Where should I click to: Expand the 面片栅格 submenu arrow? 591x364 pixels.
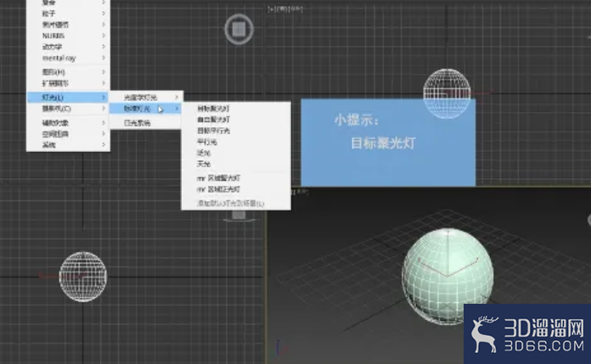pyautogui.click(x=104, y=25)
